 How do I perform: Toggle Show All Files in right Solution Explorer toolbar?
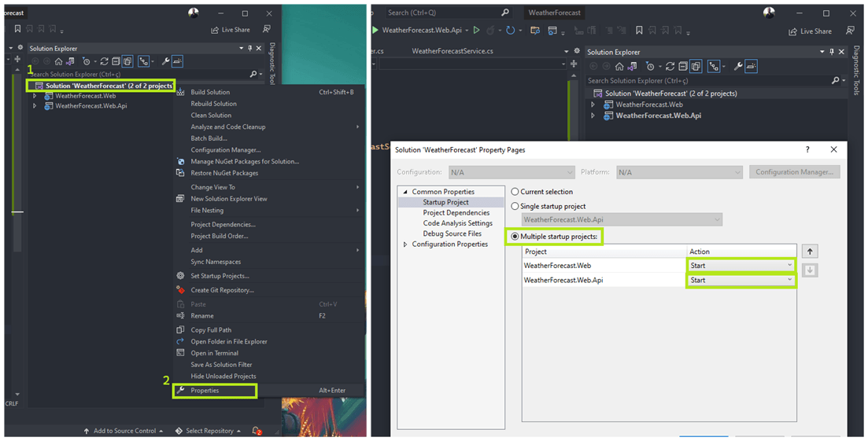pyautogui.click(x=696, y=66)
